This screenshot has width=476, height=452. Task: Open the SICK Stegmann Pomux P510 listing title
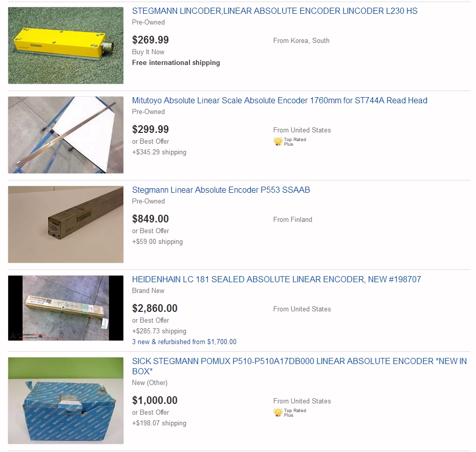[299, 366]
